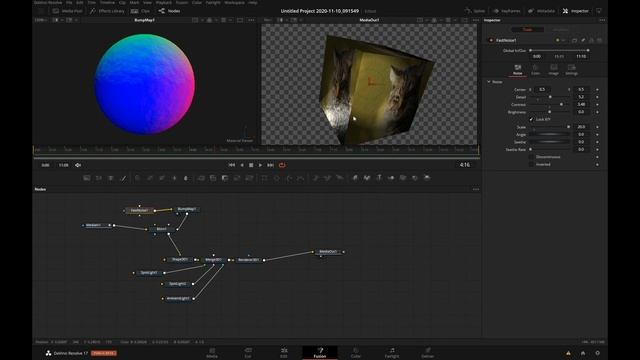Open project home icon in bottom bar
640x360 pixels.
point(583,353)
